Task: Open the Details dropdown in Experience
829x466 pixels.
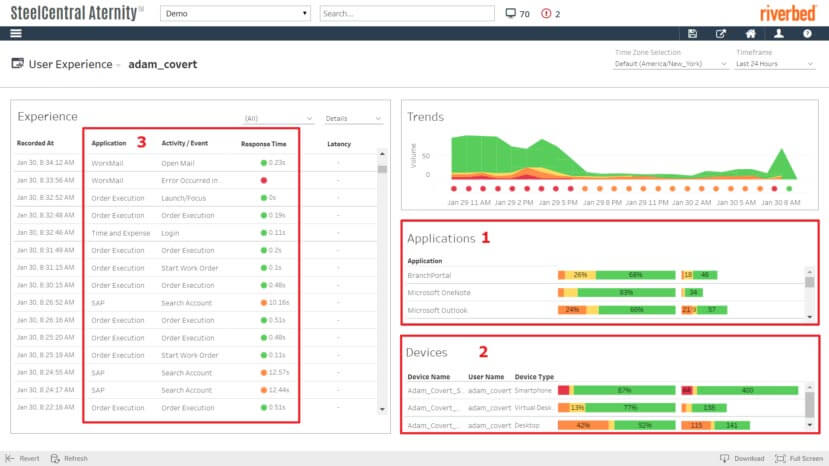Action: (x=353, y=118)
